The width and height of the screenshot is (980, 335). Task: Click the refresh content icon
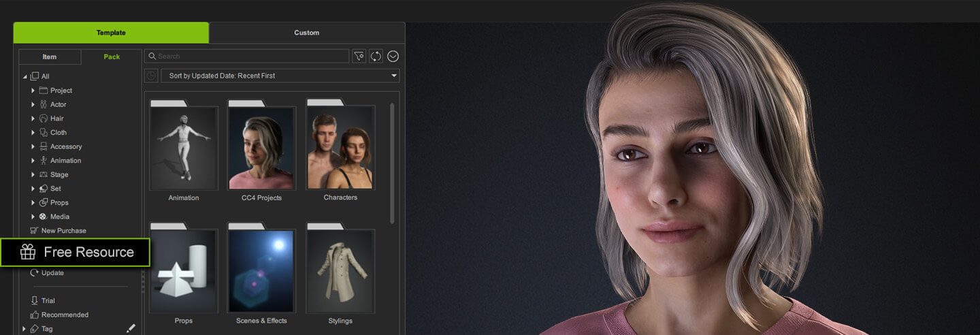point(376,57)
